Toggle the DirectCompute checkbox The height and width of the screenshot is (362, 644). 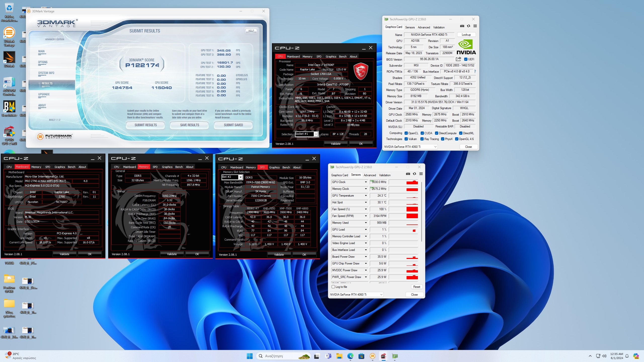coord(436,133)
